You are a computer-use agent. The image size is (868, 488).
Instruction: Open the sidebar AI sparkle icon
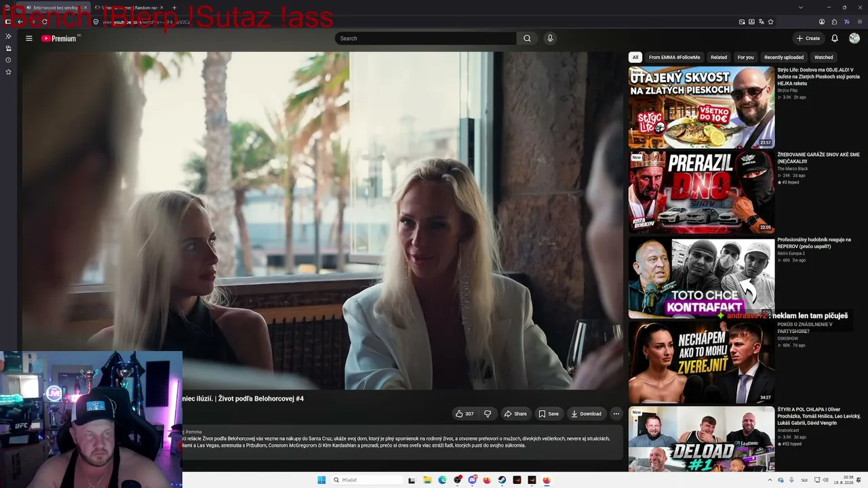pyautogui.click(x=8, y=36)
